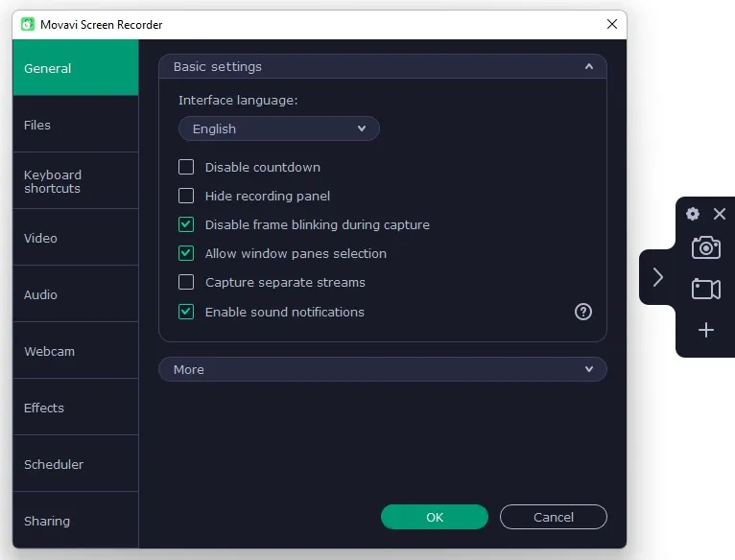Start screen recording with the video camera icon

click(x=706, y=289)
